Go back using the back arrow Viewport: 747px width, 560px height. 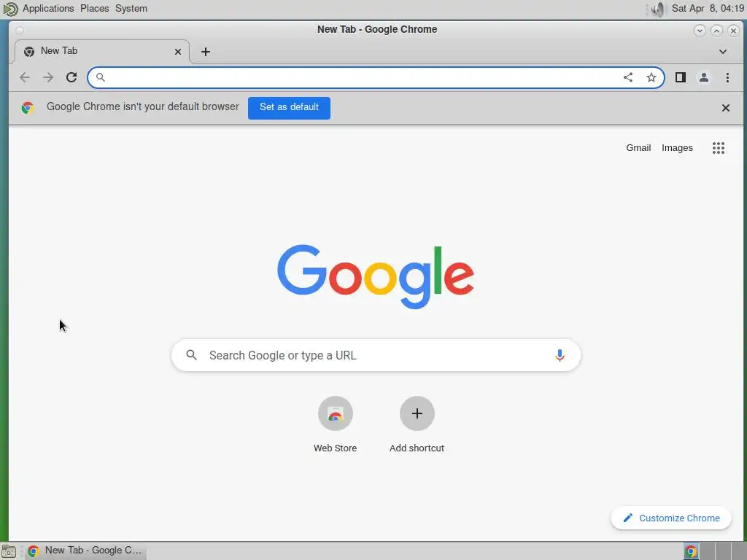coord(25,77)
